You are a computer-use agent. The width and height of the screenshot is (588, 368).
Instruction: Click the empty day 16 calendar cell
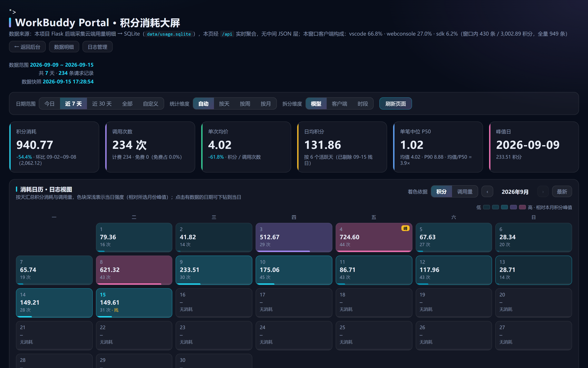tap(214, 303)
